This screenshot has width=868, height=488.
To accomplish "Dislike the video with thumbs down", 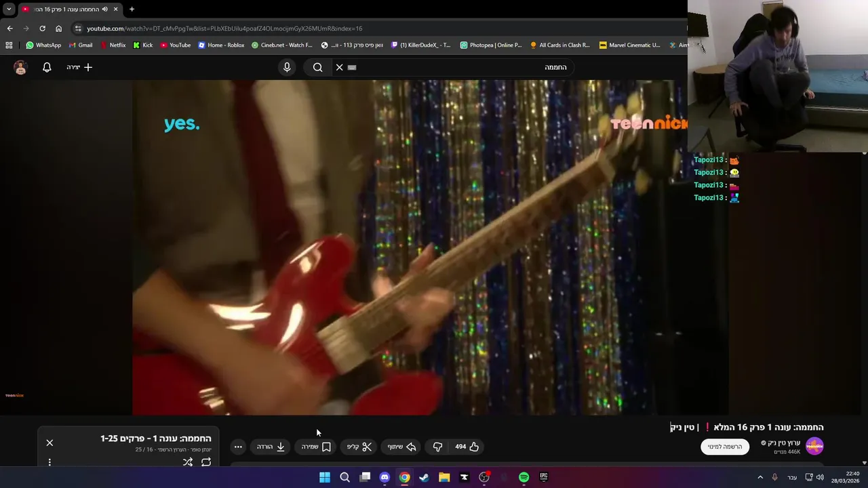I will click(x=437, y=447).
